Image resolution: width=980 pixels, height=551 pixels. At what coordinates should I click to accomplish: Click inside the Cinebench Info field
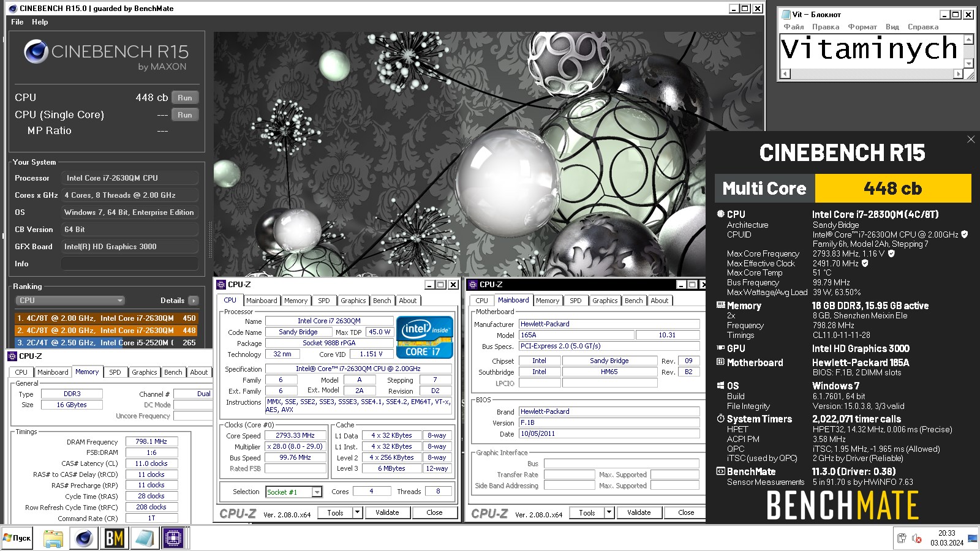point(129,264)
